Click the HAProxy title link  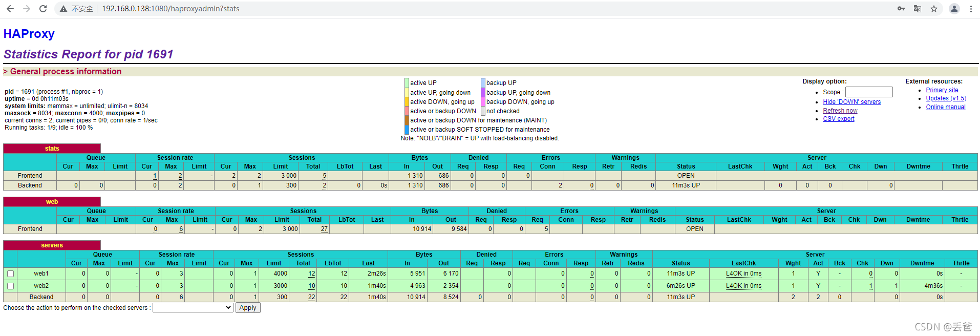point(29,34)
